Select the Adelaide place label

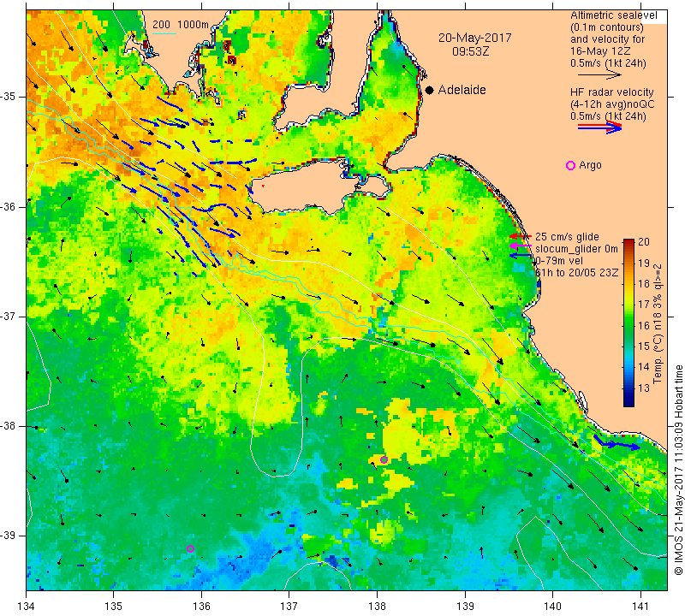[462, 90]
